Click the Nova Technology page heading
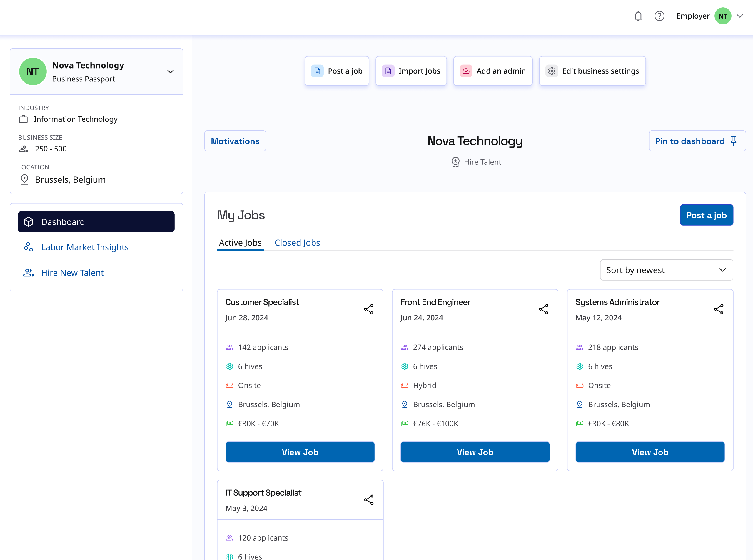Screen dimensions: 753x560 click(475, 141)
